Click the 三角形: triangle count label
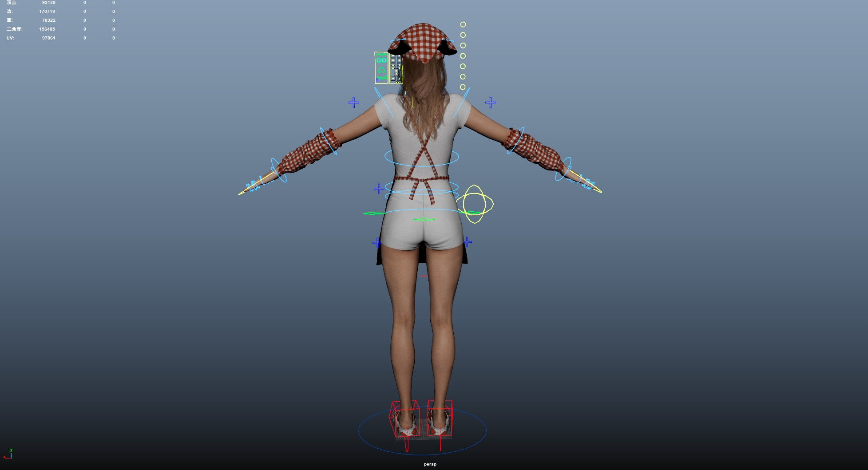This screenshot has width=868, height=470. pyautogui.click(x=15, y=29)
